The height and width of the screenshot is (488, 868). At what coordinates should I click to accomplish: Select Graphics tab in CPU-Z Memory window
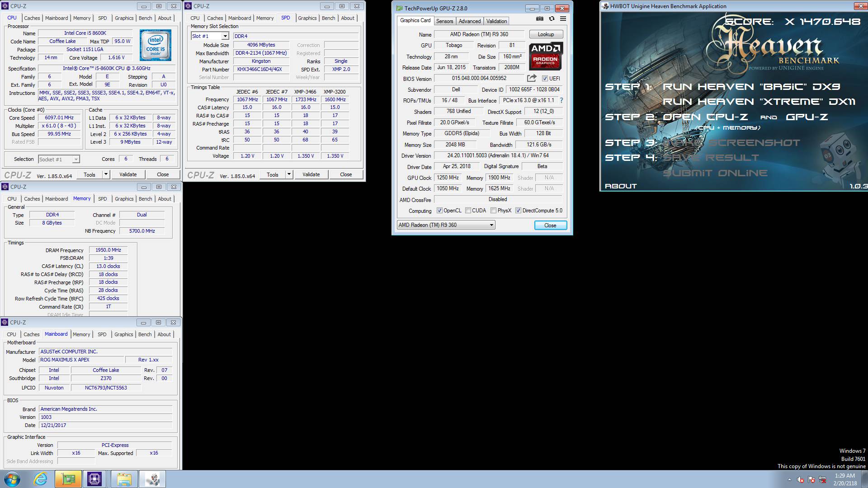[x=124, y=199]
